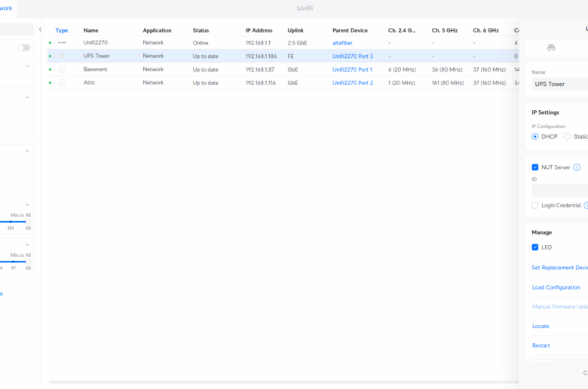Switch on the toggle in left sidebar
The height and width of the screenshot is (389, 588).
coord(24,47)
